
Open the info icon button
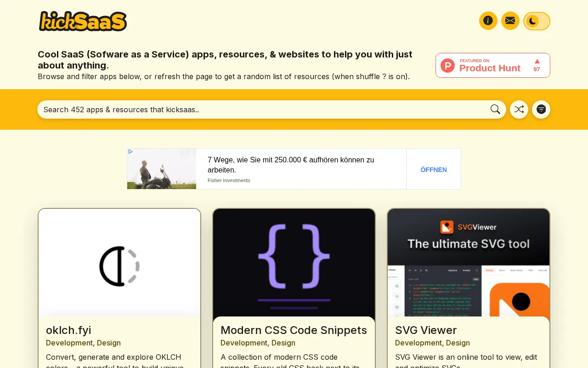(x=488, y=21)
